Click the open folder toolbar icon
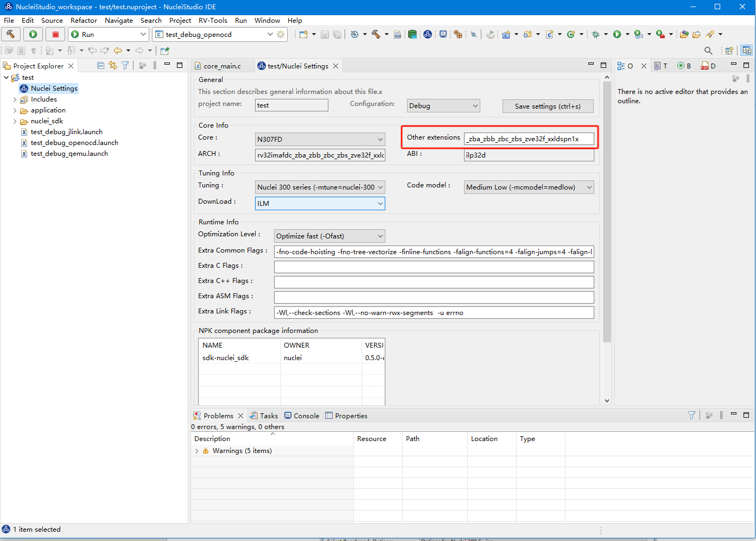 pos(696,34)
